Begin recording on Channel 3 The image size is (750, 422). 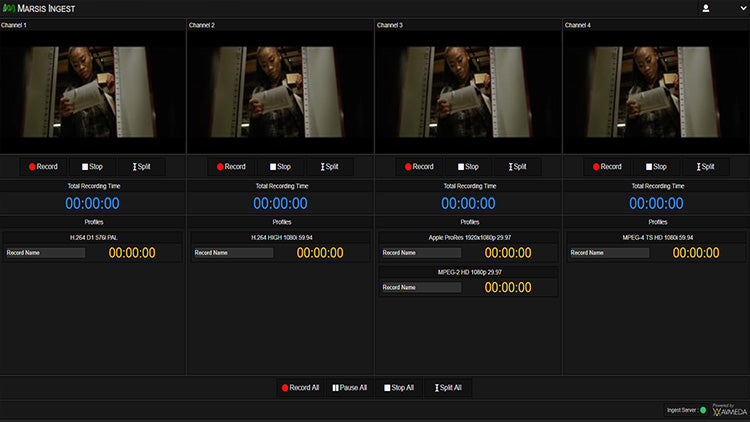pos(419,167)
